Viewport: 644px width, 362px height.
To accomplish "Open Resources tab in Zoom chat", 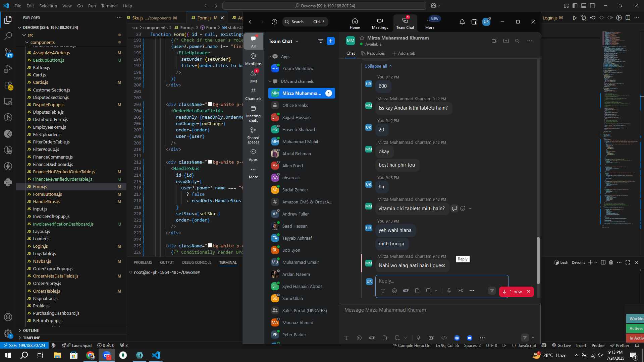I will pyautogui.click(x=373, y=53).
